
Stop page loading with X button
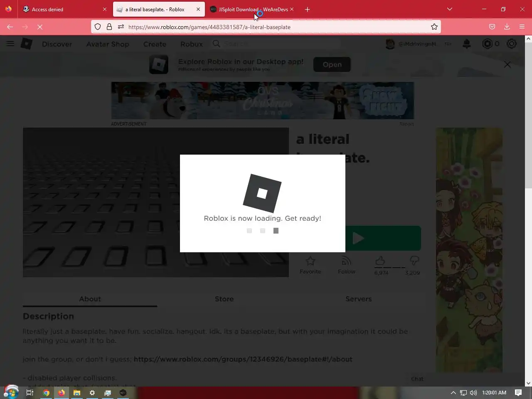click(x=40, y=27)
